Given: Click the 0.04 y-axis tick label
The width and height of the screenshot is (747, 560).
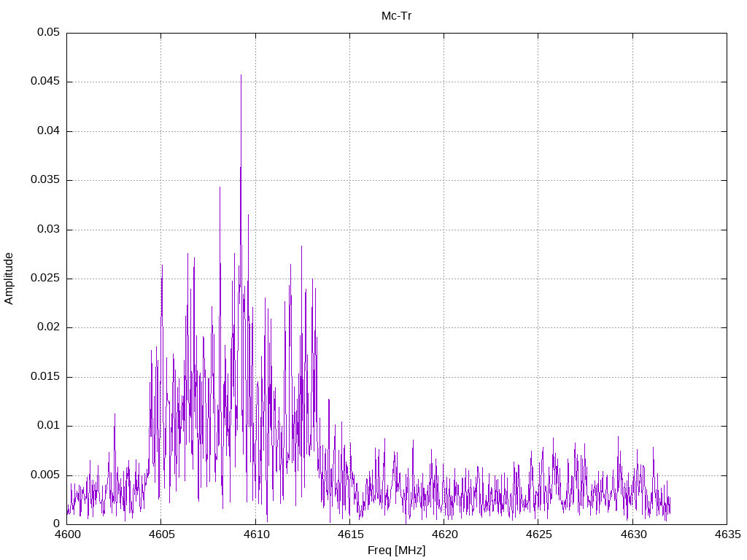Looking at the screenshot, I should click(48, 131).
